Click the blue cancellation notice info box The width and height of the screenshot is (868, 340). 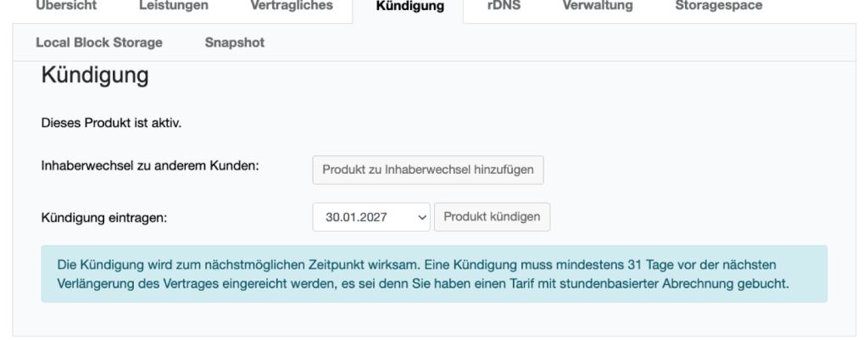tap(434, 274)
